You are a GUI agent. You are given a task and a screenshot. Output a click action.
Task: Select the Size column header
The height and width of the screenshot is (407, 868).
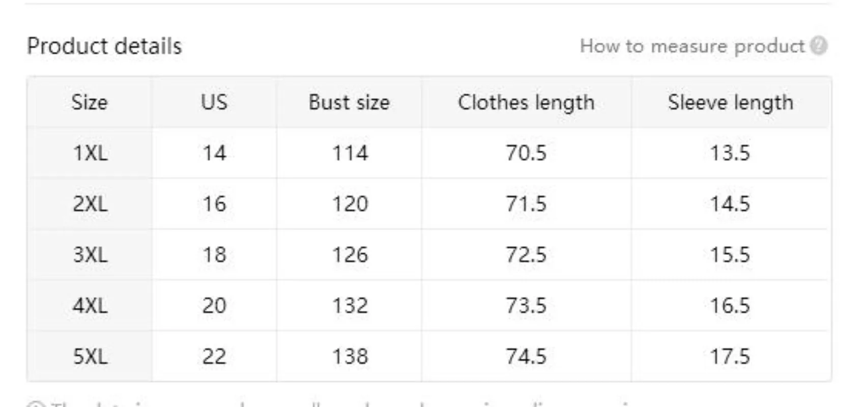point(90,102)
